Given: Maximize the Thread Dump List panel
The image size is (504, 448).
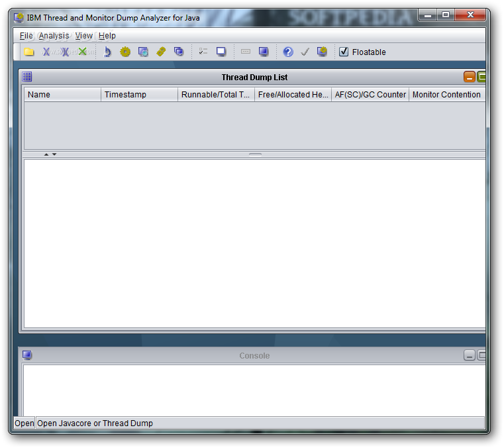Looking at the screenshot, I should (481, 77).
